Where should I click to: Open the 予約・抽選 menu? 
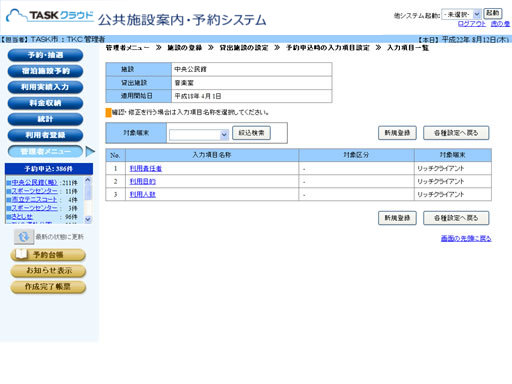click(x=45, y=55)
